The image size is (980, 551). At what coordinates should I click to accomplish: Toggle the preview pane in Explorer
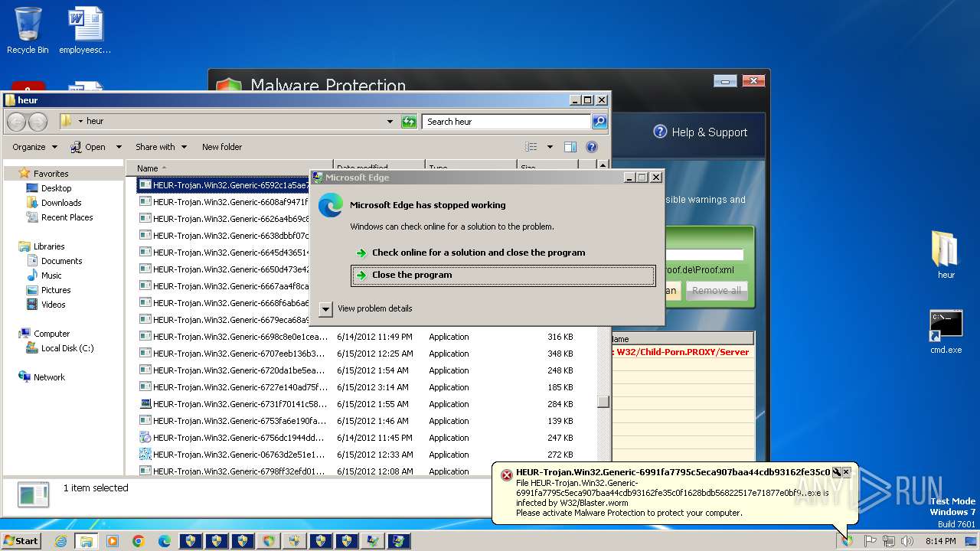[570, 147]
